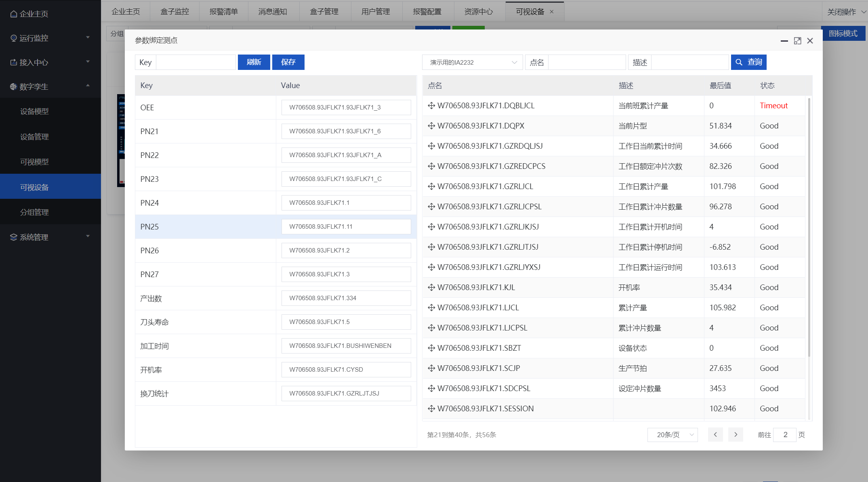The height and width of the screenshot is (482, 868).
Task: Click the drag icon for W706508.93JFLK71.SDCPSL
Action: (x=431, y=388)
